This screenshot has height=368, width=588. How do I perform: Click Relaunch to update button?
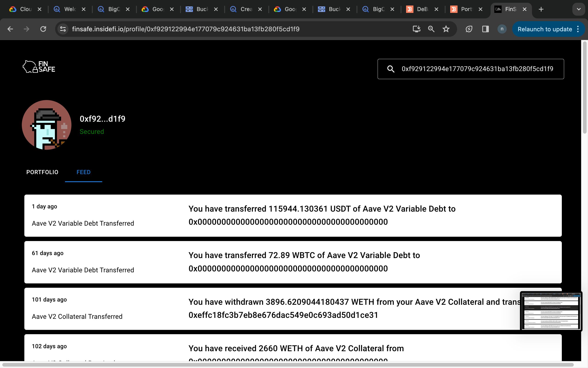tap(545, 29)
